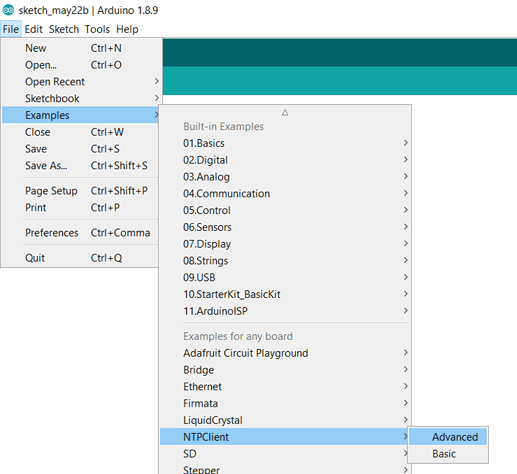Open the Adafruit Circuit Playground examples
The width and height of the screenshot is (517, 474).
[x=285, y=353]
